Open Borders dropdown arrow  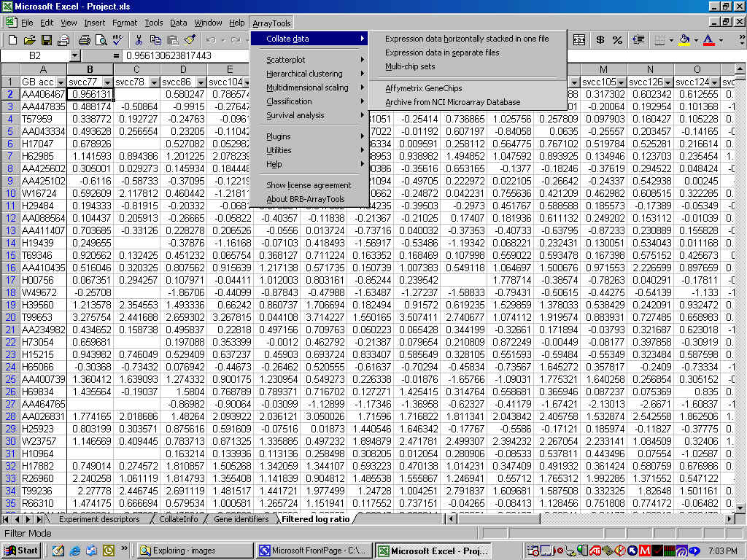click(x=671, y=40)
